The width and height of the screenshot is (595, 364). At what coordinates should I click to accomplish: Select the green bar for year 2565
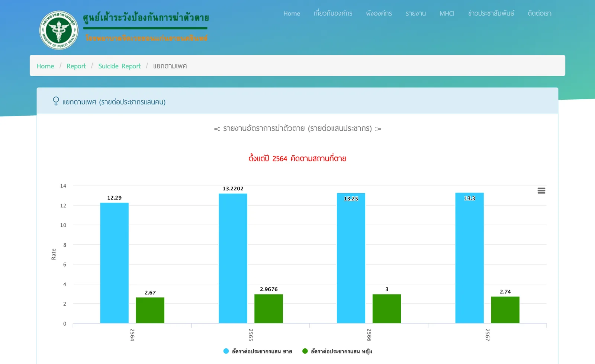point(268,309)
